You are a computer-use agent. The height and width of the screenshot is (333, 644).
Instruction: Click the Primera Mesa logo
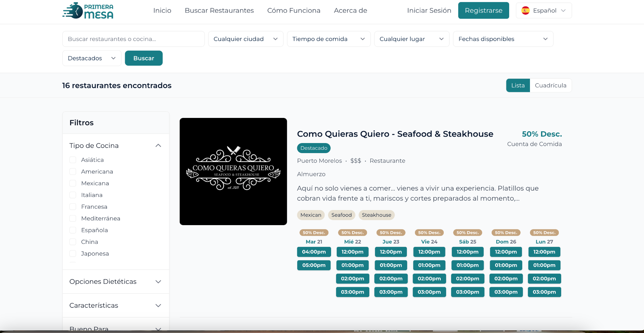click(x=88, y=10)
